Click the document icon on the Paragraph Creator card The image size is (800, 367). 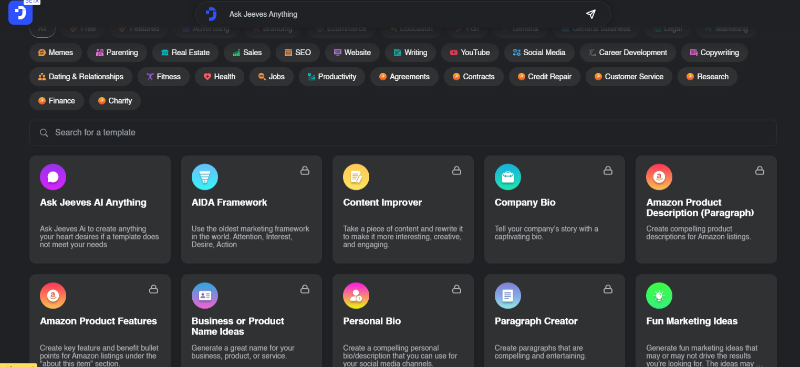(x=508, y=296)
